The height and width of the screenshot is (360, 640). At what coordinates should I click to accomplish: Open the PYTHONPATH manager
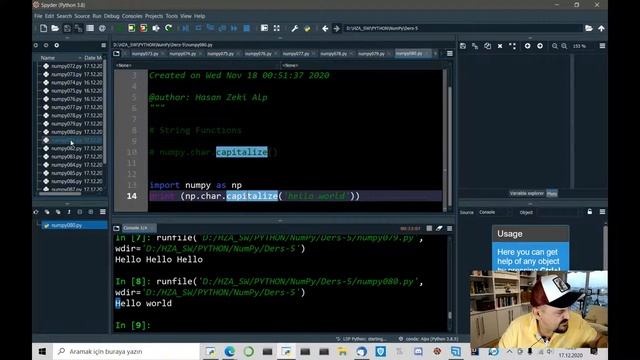coord(307,28)
